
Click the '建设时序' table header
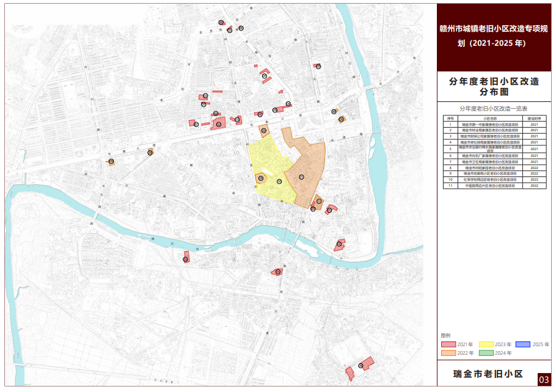(534, 118)
